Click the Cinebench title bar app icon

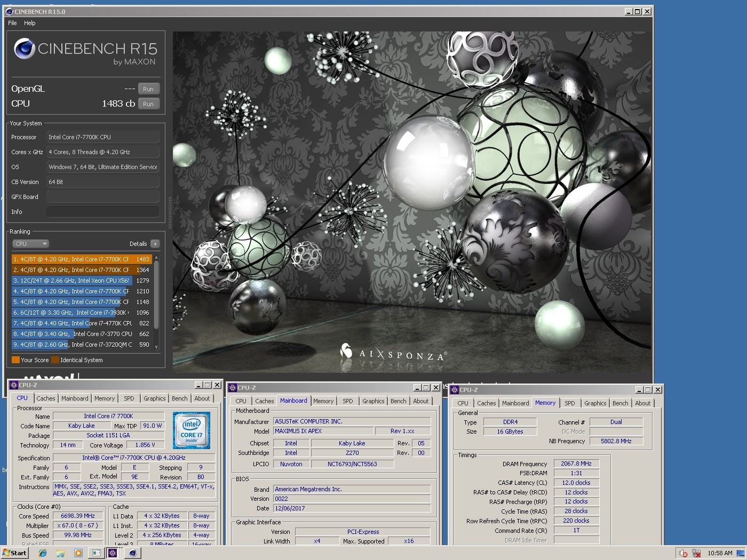tap(9, 11)
